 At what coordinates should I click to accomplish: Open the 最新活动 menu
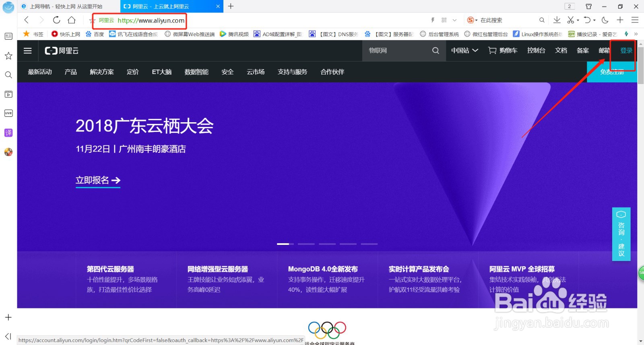(40, 72)
